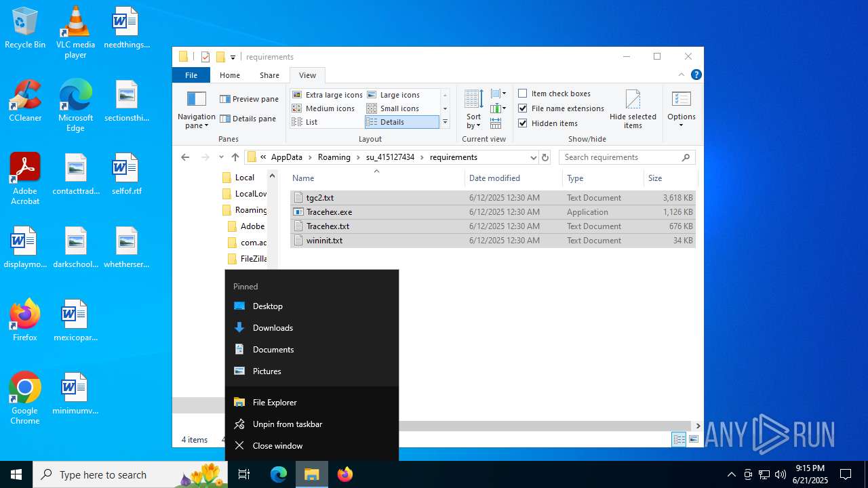This screenshot has width=868, height=488.
Task: Choose Large icons layout
Action: pos(393,95)
